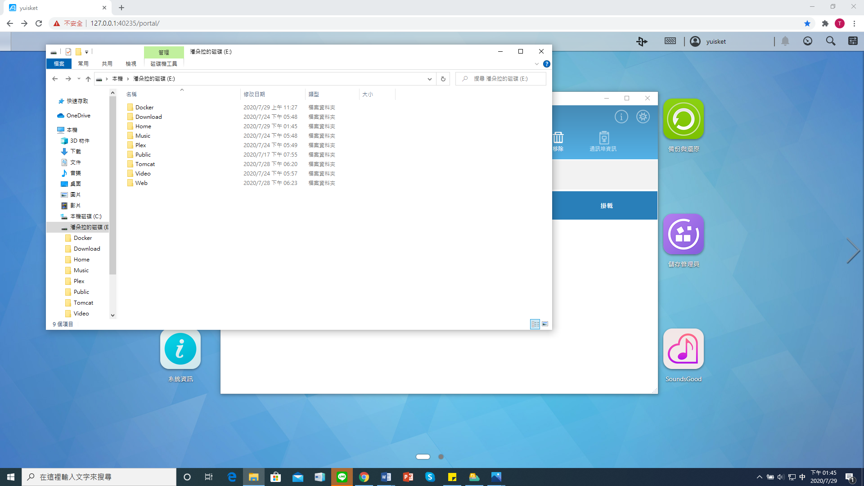Bookmark this page with the star
The height and width of the screenshot is (486, 864).
click(807, 23)
